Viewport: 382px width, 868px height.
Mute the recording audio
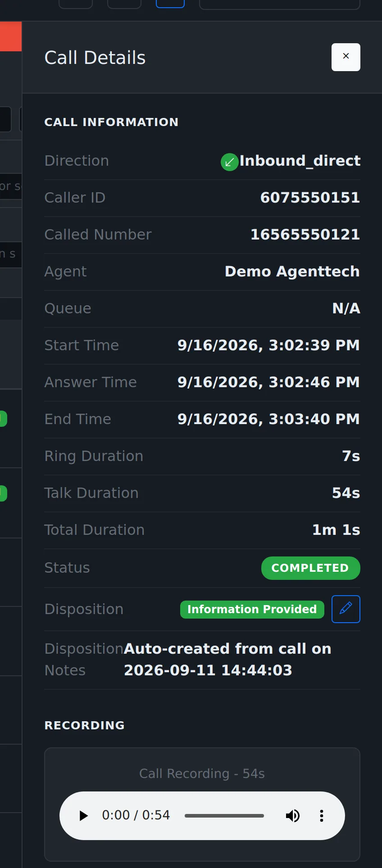tap(293, 816)
